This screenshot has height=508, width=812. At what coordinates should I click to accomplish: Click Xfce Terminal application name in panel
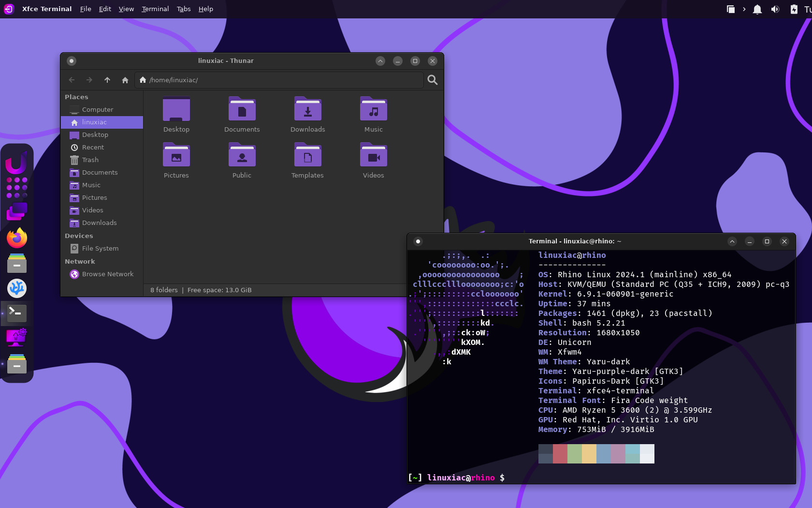[x=47, y=9]
